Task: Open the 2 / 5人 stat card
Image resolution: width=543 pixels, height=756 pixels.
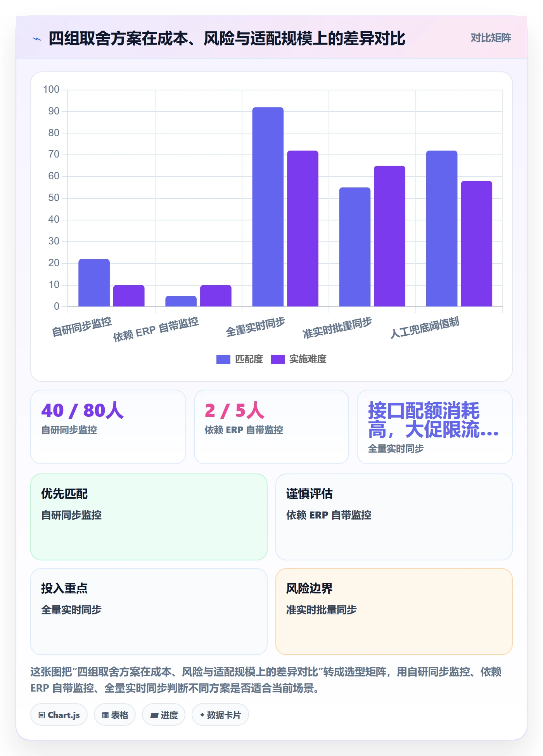Action: click(x=271, y=427)
